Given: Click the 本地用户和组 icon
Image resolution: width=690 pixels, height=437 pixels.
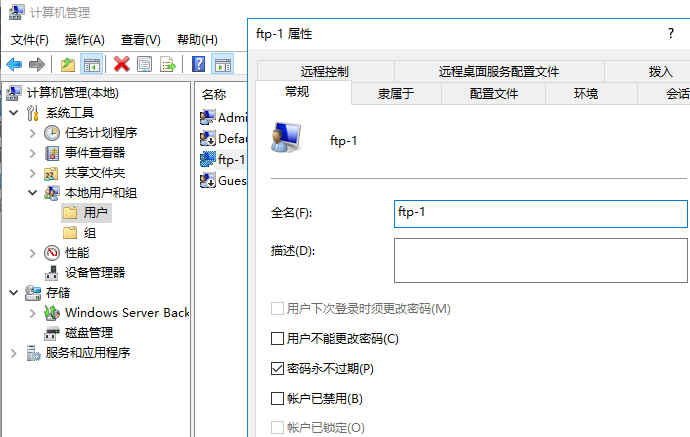Looking at the screenshot, I should [x=51, y=193].
